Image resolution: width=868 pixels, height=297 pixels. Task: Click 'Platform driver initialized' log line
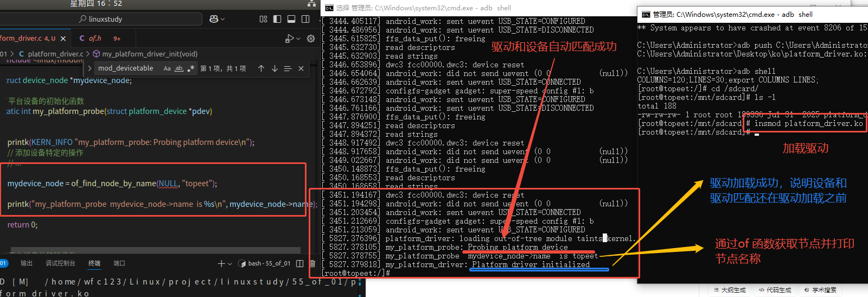[x=531, y=264]
